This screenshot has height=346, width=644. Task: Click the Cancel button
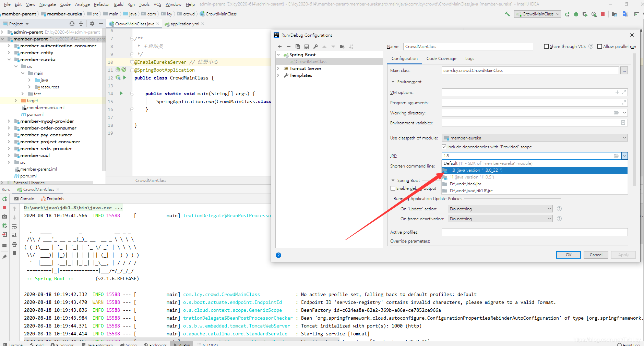[x=596, y=255]
